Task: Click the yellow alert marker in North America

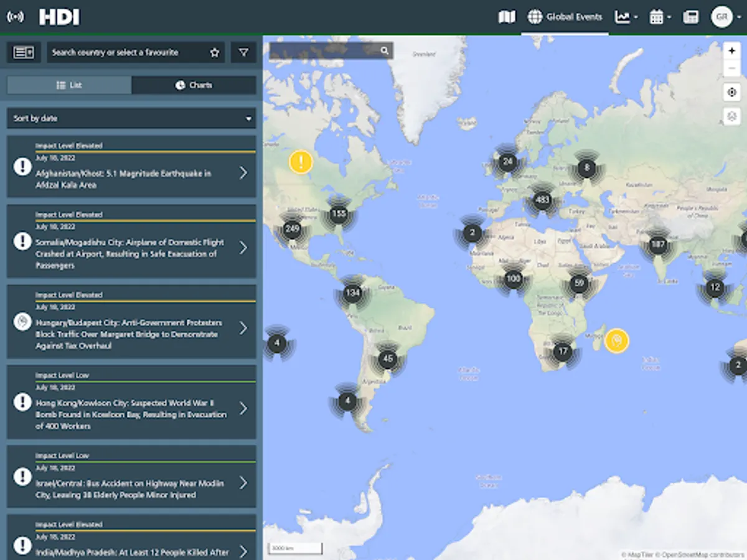Action: click(301, 162)
